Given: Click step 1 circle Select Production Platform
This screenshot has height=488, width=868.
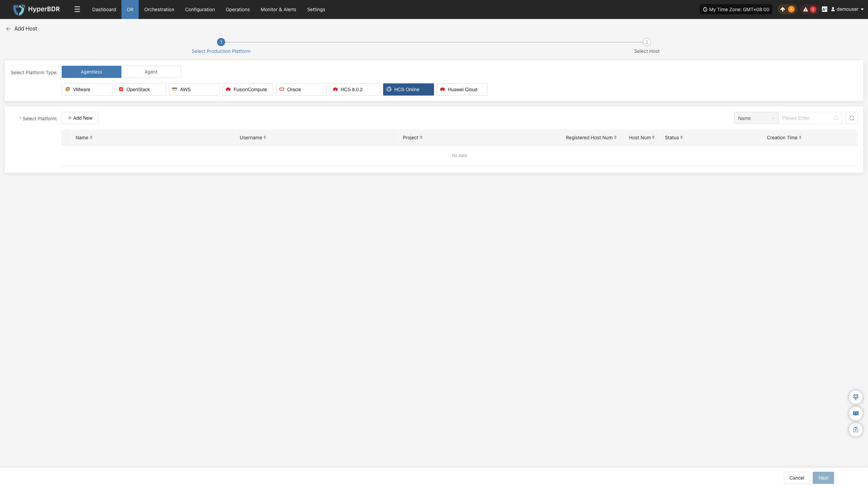Looking at the screenshot, I should (x=221, y=42).
